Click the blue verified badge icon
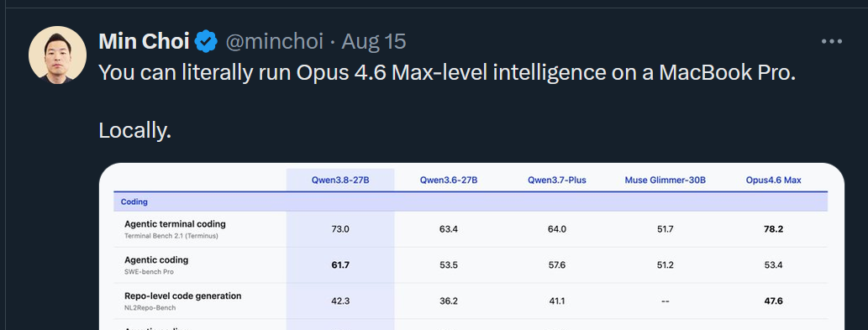 point(206,41)
